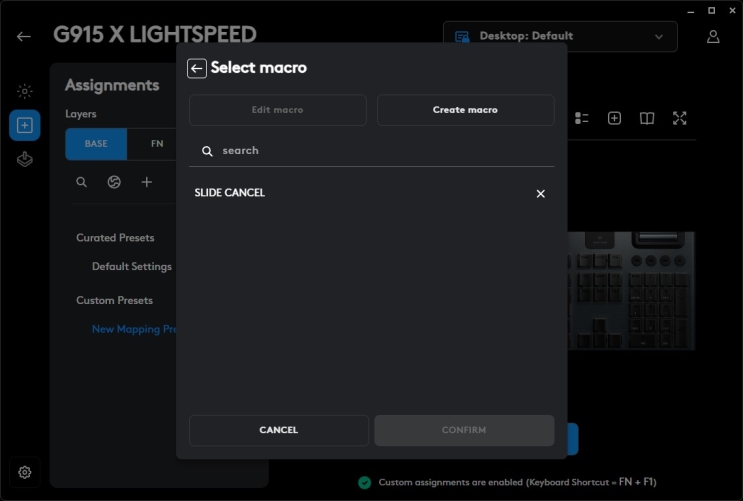Click the book guide icon in toolbar
The height and width of the screenshot is (501, 743).
click(647, 118)
